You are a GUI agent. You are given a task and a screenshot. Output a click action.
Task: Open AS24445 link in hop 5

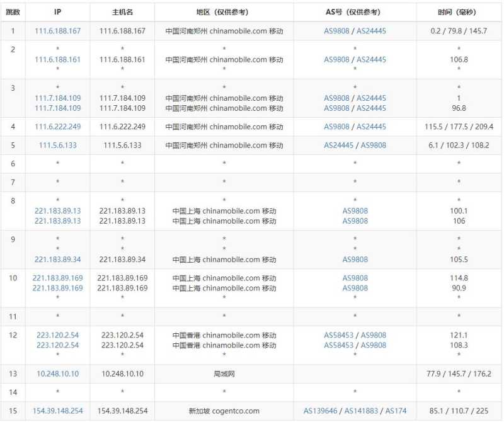(x=338, y=145)
